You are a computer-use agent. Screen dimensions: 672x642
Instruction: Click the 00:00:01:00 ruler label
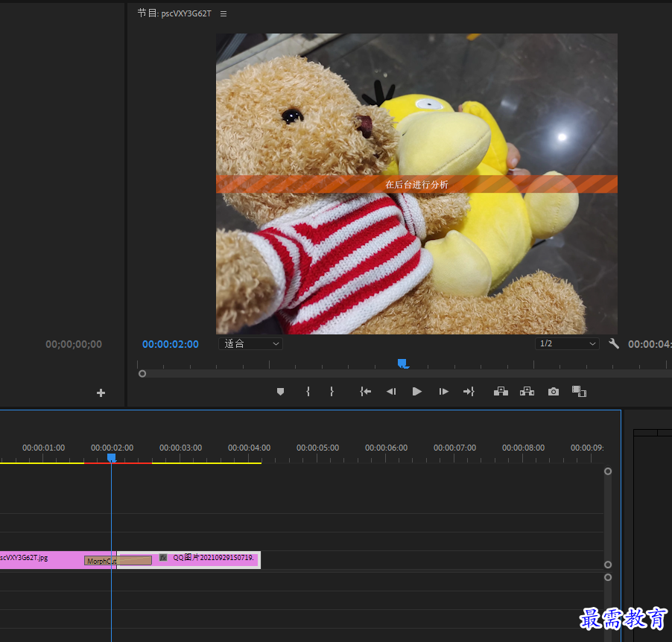pyautogui.click(x=43, y=448)
